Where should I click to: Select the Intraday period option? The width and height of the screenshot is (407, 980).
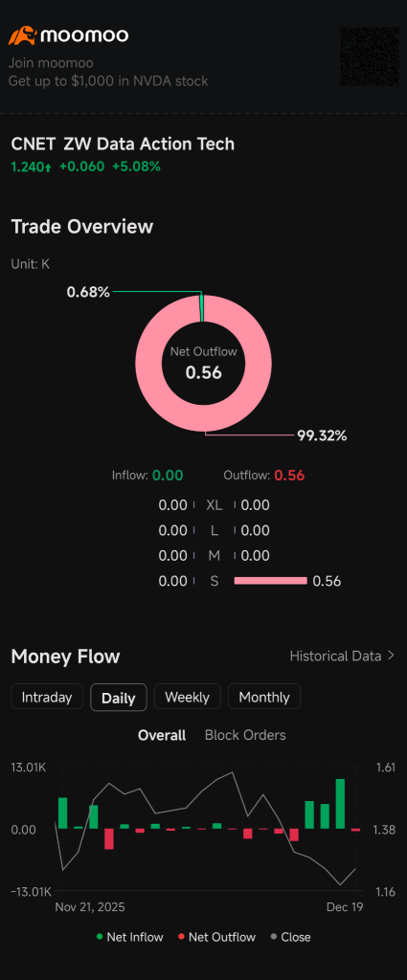click(x=47, y=697)
